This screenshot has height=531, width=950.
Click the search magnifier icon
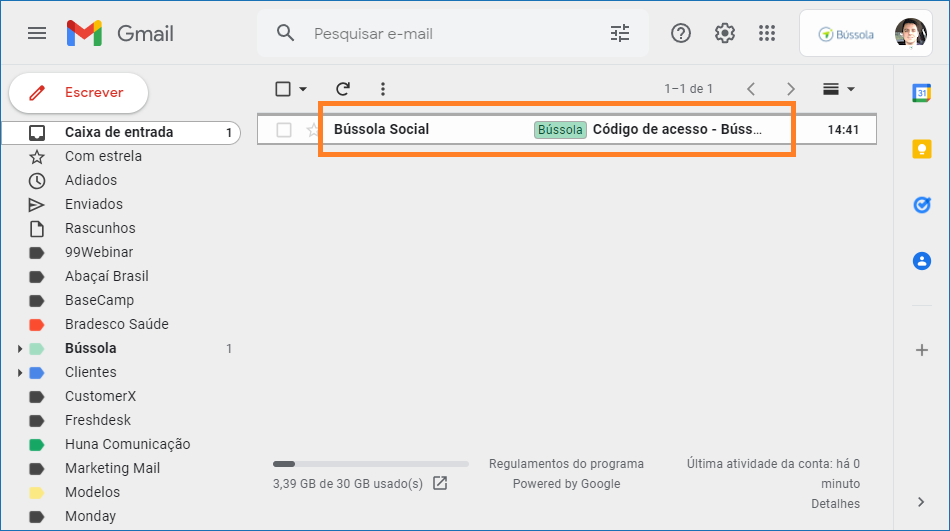pos(285,33)
